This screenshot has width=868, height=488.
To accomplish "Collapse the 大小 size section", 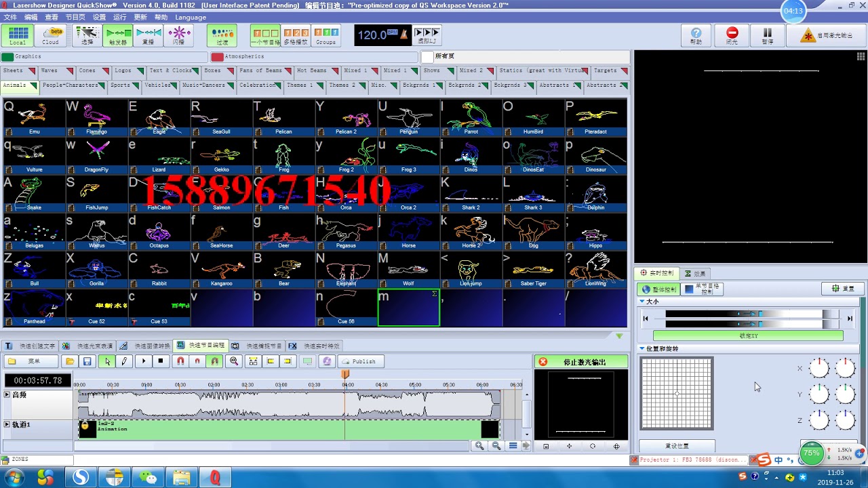I will (x=642, y=302).
